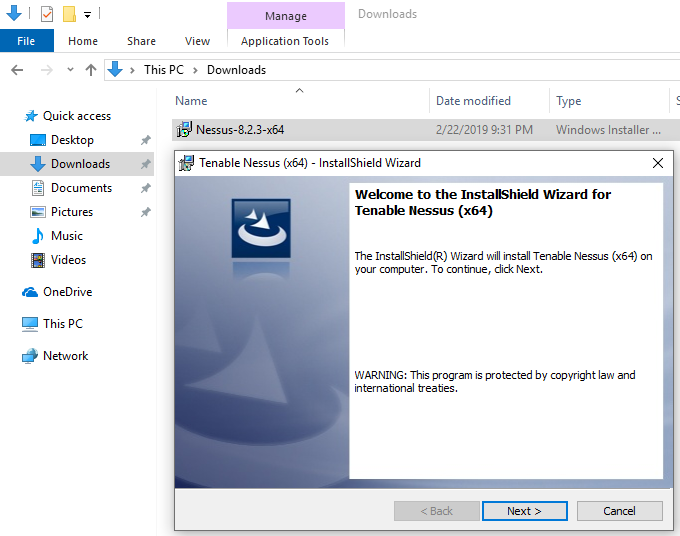680x536 pixels.
Task: Click the pin icon next to Desktop
Action: [146, 140]
